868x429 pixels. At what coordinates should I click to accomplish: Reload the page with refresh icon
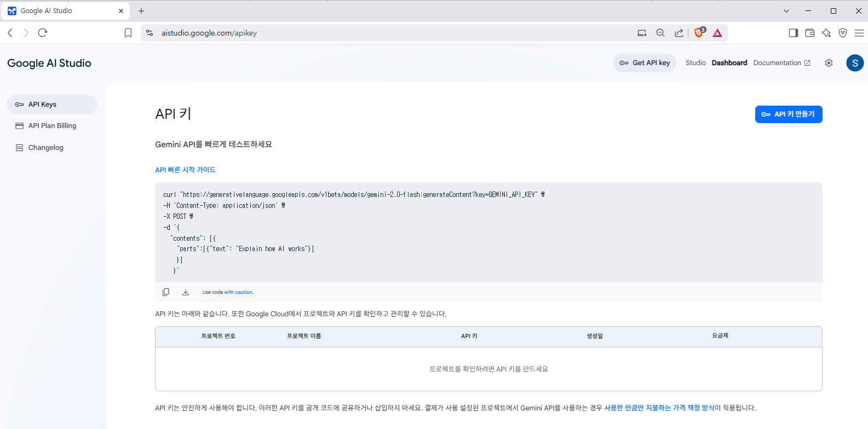tap(43, 33)
